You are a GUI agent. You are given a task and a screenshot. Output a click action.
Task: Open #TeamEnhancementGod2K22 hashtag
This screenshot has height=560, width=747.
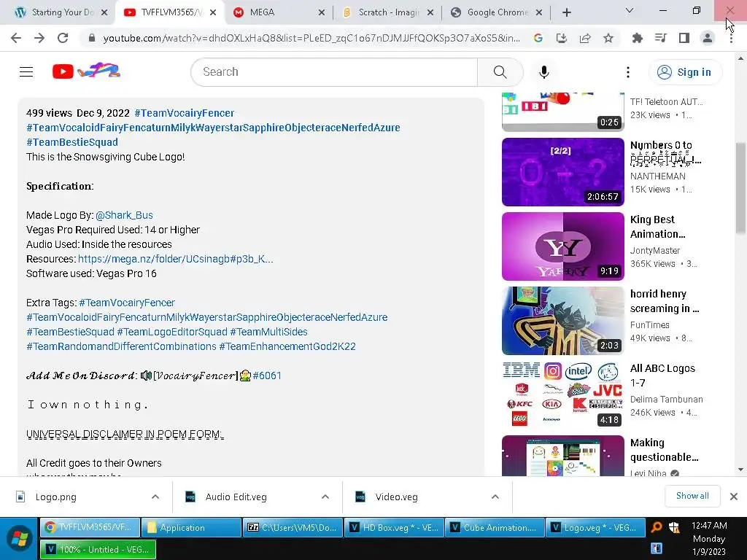click(287, 346)
